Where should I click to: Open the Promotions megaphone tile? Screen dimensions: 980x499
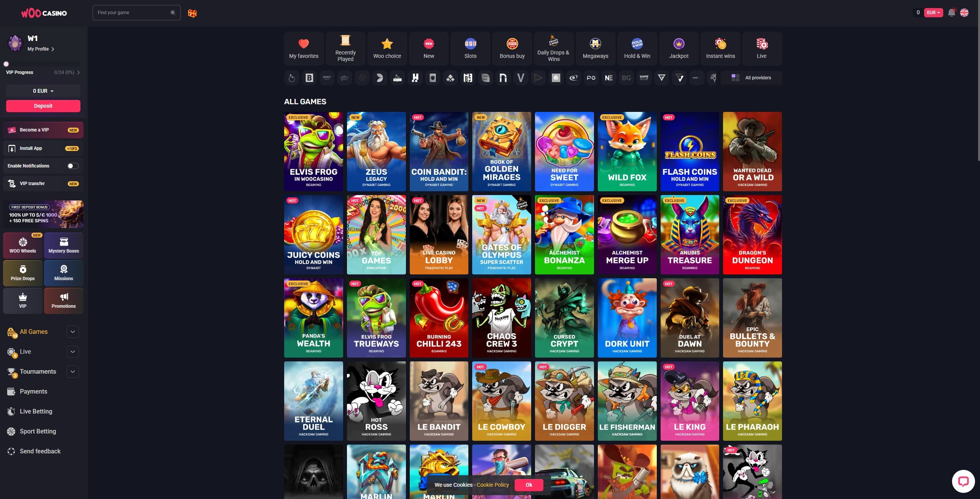[x=64, y=300]
